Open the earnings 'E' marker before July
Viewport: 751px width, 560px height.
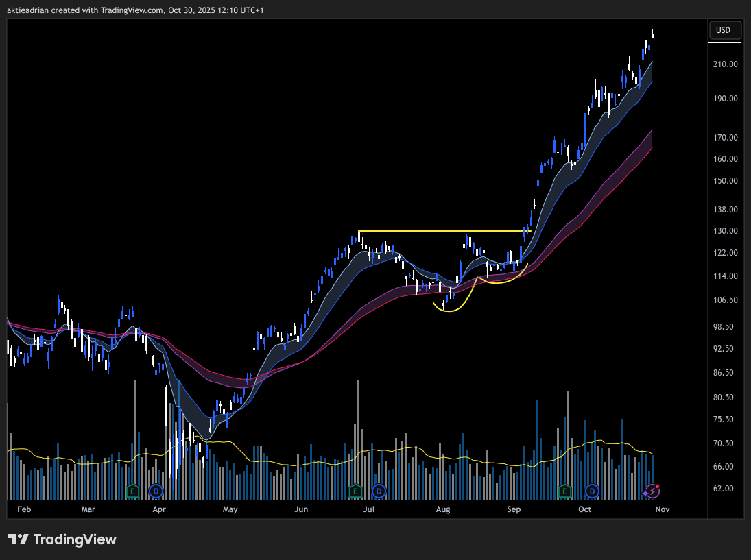coord(355,491)
